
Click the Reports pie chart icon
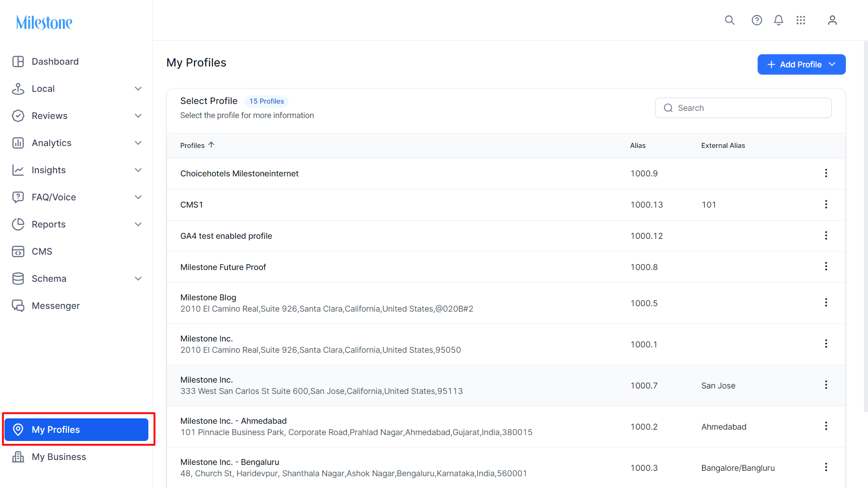[18, 224]
